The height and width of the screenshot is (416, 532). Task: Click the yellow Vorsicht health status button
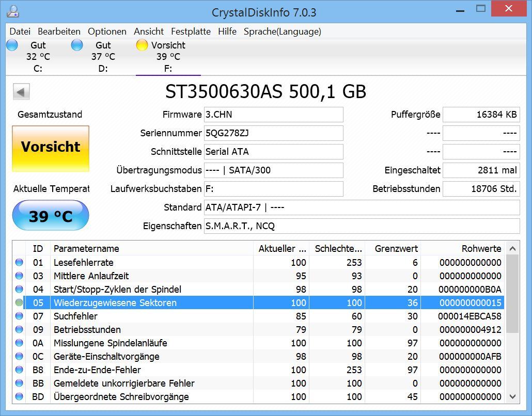pyautogui.click(x=51, y=149)
